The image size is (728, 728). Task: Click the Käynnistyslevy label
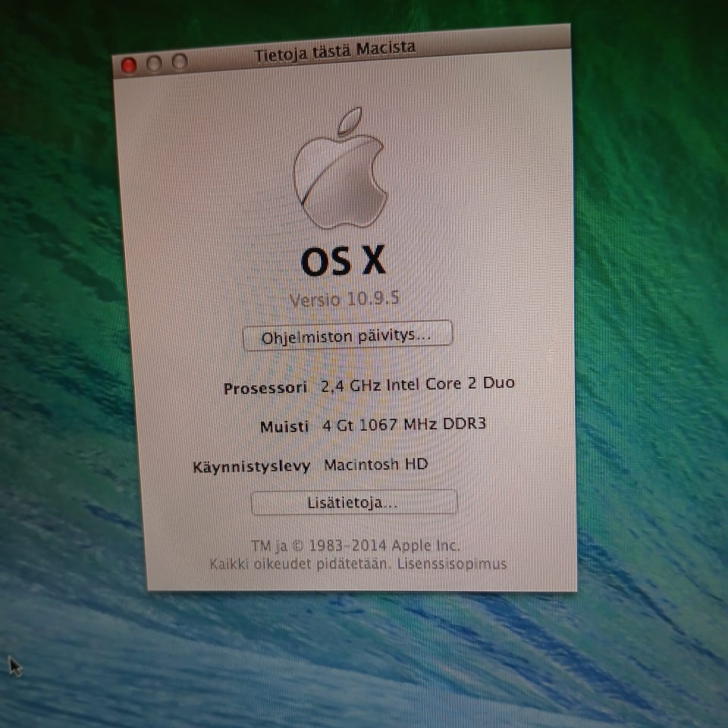coord(252,466)
